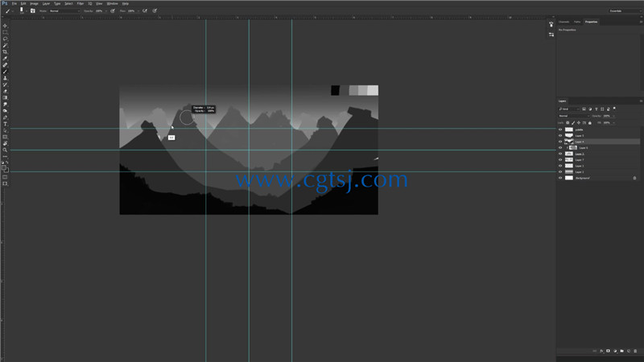Select the Healing Brush tool

point(5,65)
